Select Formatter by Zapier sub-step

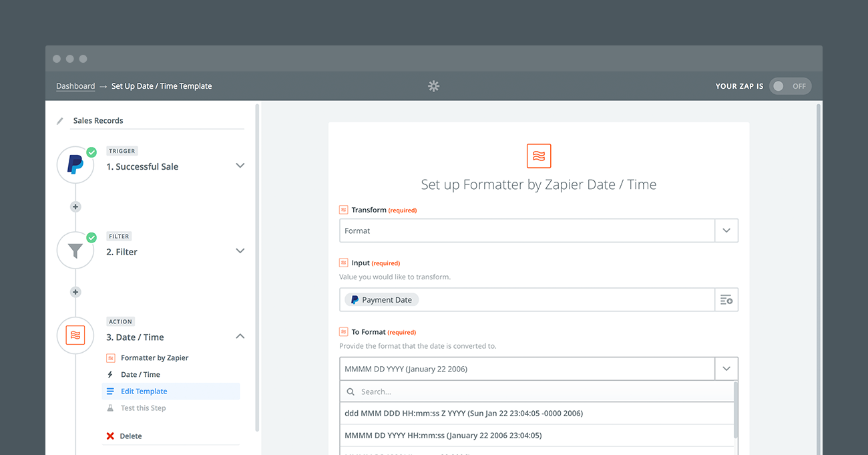pos(154,358)
